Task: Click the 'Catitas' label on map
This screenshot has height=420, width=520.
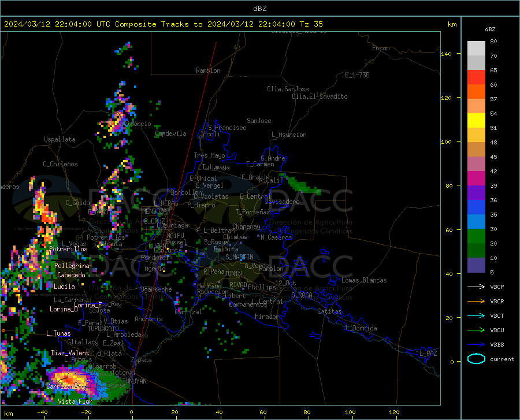Action: tap(330, 311)
